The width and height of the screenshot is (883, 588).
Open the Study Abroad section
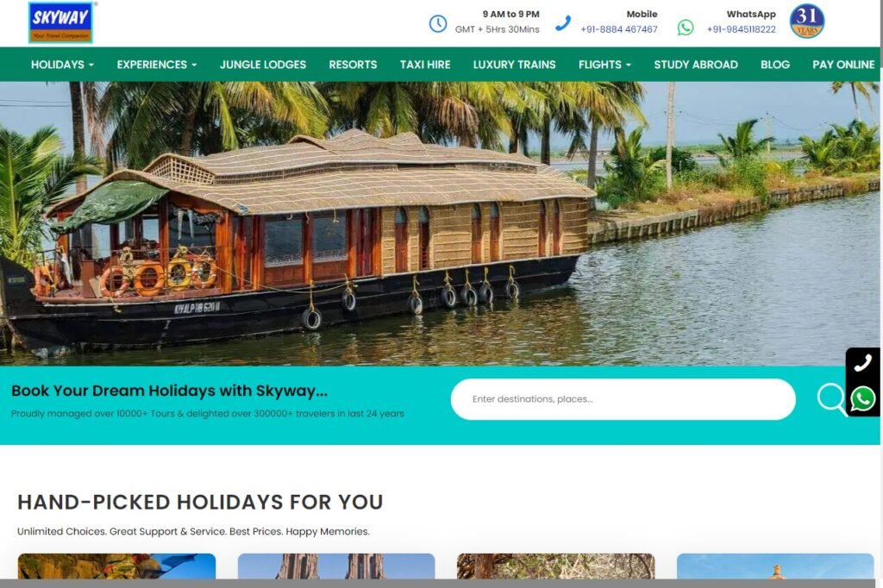tap(696, 65)
